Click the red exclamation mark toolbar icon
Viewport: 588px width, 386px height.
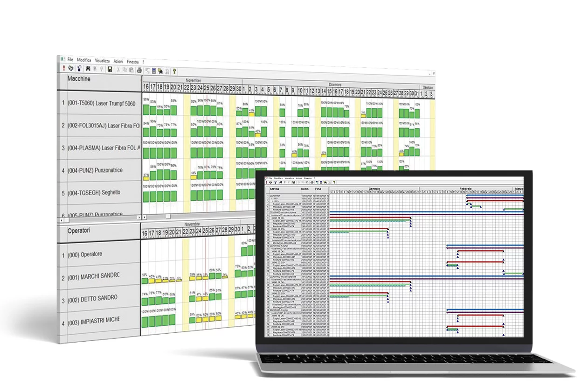point(63,69)
